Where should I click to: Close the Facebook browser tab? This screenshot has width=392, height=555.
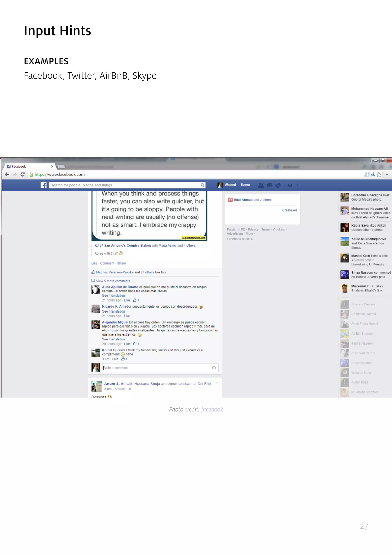coord(52,166)
